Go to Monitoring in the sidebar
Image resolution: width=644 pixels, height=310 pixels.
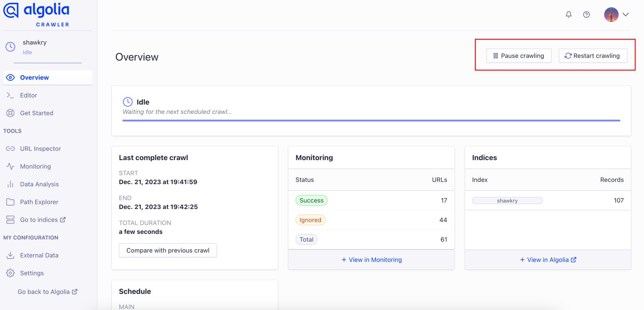[35, 166]
